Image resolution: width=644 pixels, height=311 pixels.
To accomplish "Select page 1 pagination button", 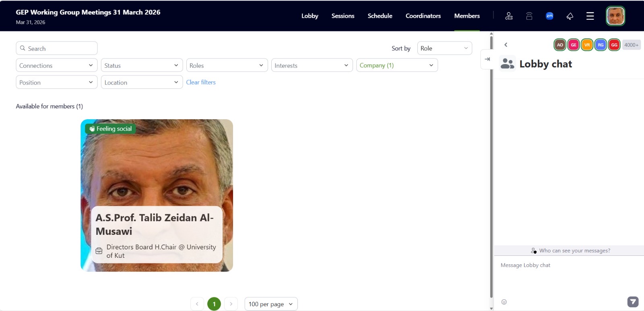I will click(x=214, y=304).
